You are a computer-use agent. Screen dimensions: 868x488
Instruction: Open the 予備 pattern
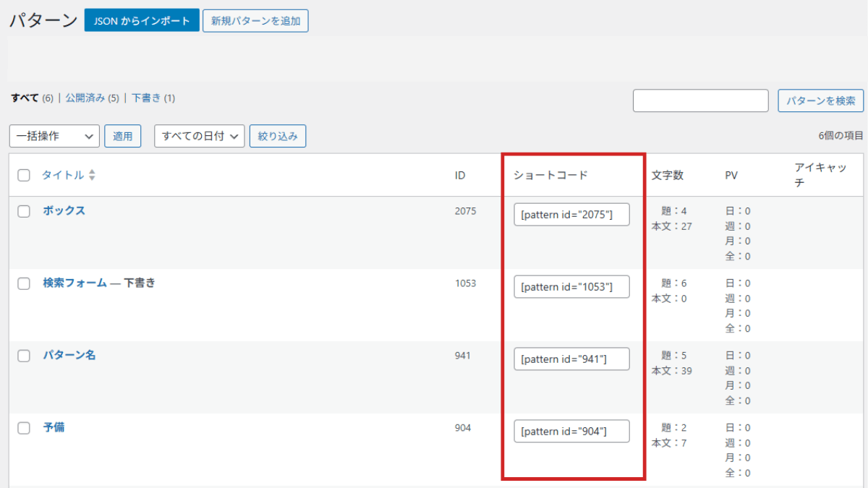[x=54, y=427]
